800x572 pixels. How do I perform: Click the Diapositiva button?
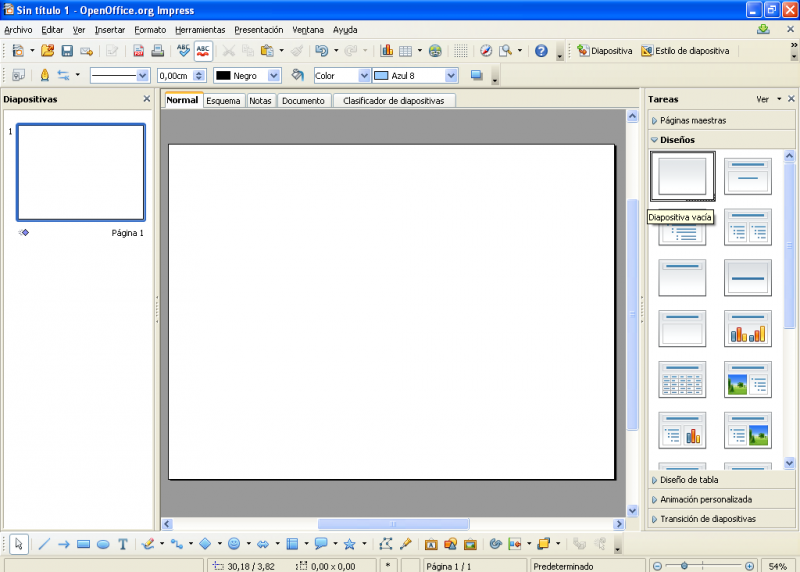click(605, 51)
